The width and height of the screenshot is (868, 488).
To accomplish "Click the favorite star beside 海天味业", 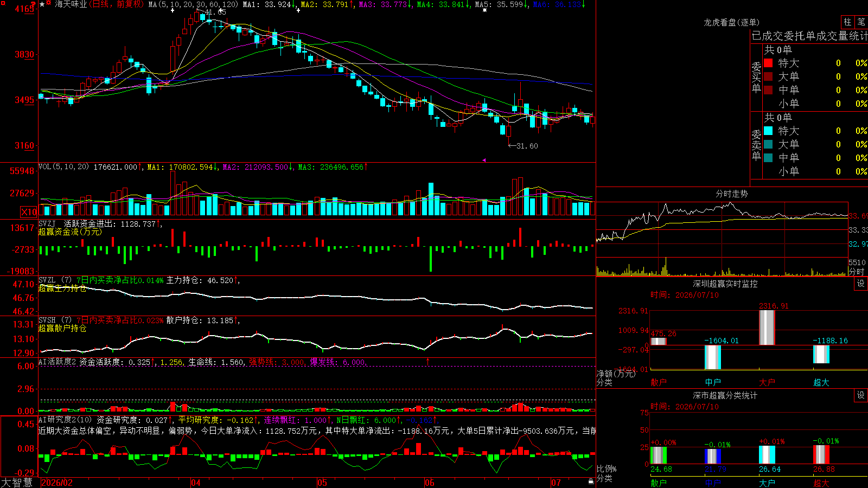I will (42, 4).
